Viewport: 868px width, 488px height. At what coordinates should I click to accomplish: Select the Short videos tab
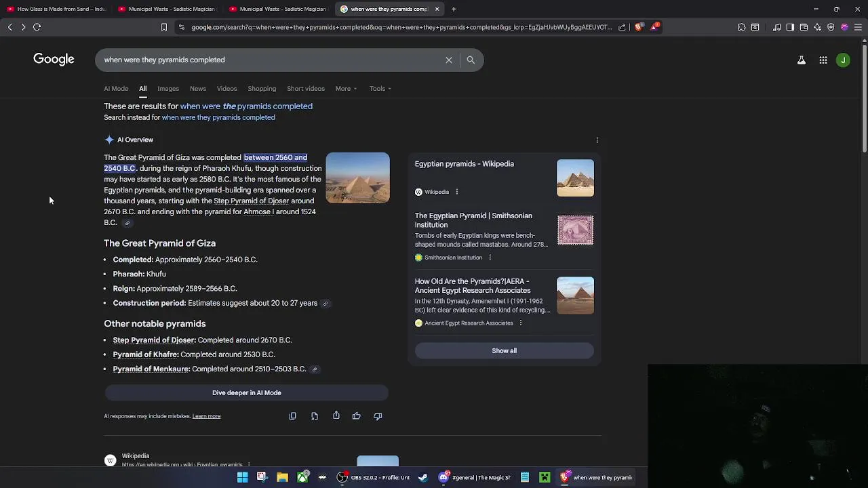pos(306,89)
